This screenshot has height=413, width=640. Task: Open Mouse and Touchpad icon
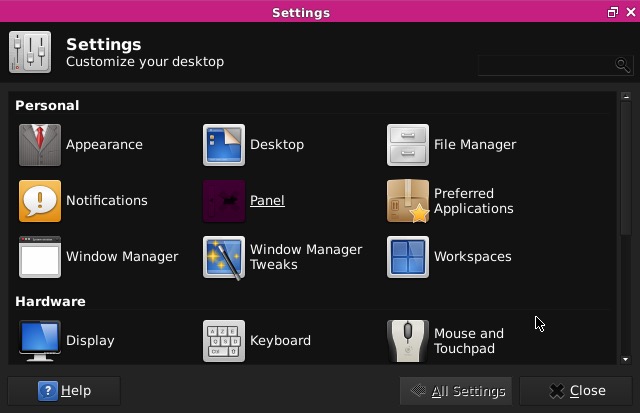408,341
